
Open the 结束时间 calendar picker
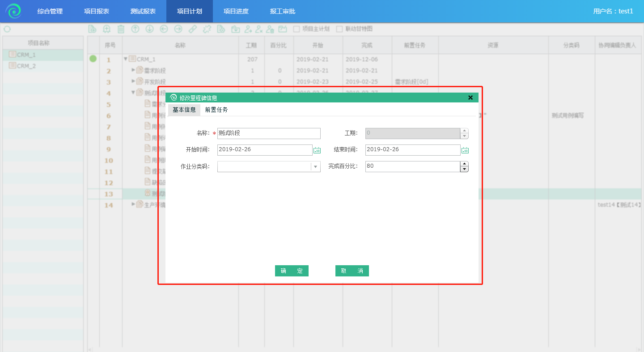[465, 150]
